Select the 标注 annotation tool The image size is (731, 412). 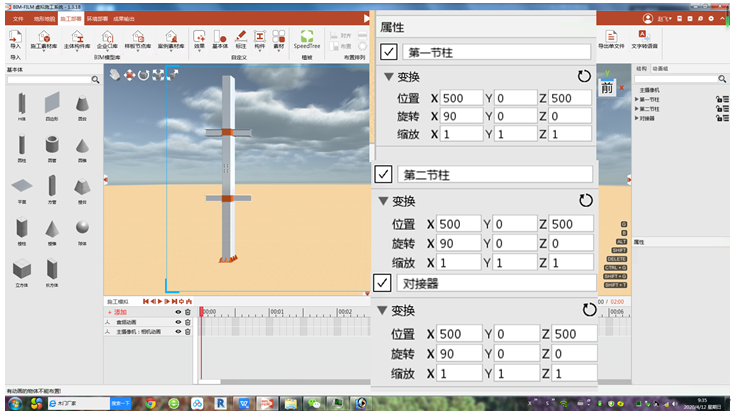coord(241,40)
